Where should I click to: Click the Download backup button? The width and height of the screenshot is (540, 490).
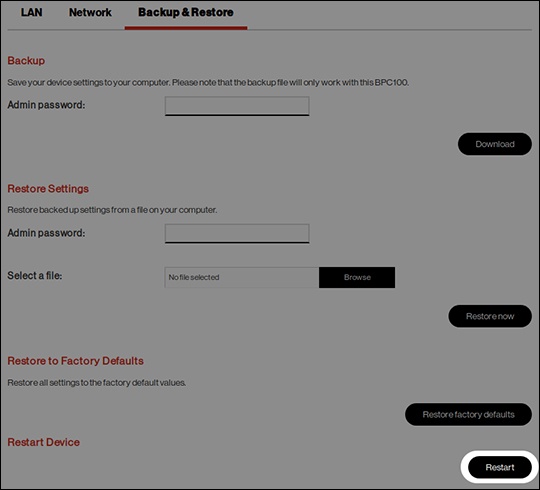(495, 144)
